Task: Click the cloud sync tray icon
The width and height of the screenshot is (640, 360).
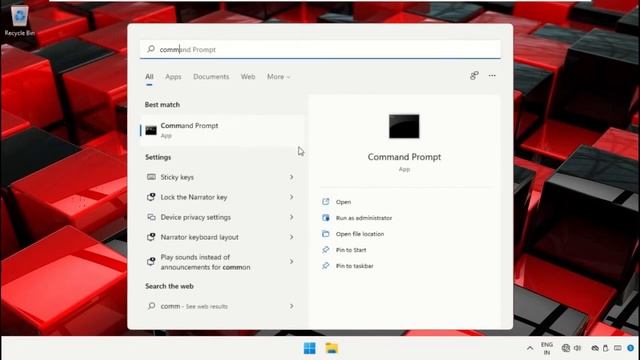Action: [x=595, y=348]
